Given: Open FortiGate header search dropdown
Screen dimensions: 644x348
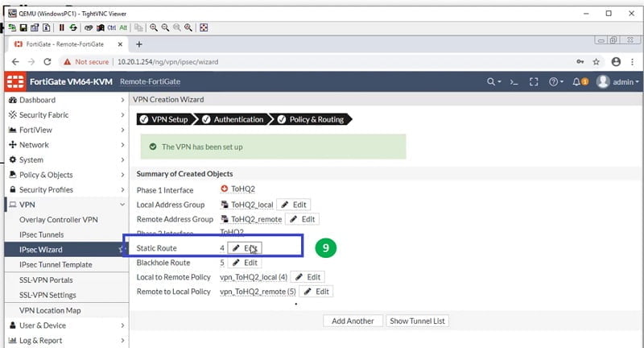Looking at the screenshot, I should tap(494, 81).
